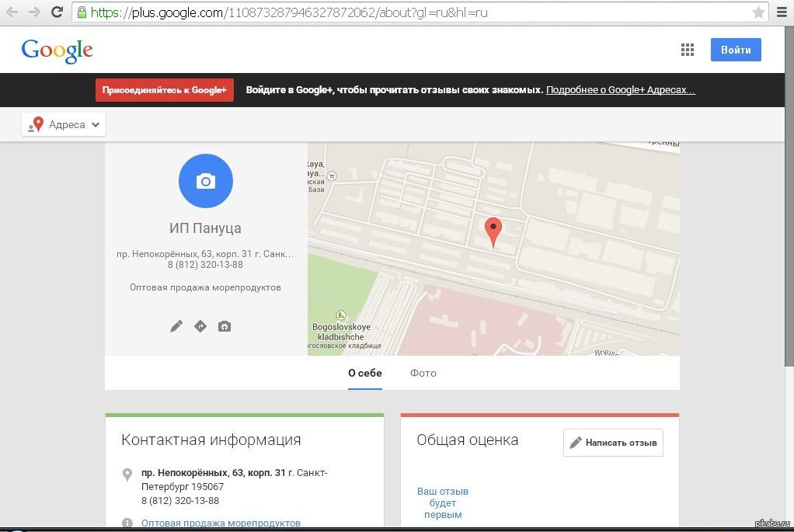Click phone 8 (812) 320-13-88 in contact card
The width and height of the screenshot is (794, 532).
(x=180, y=501)
